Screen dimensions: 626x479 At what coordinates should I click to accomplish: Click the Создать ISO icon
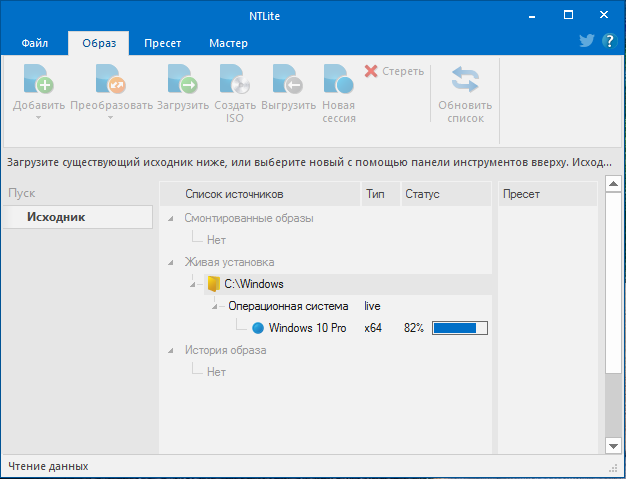(235, 79)
